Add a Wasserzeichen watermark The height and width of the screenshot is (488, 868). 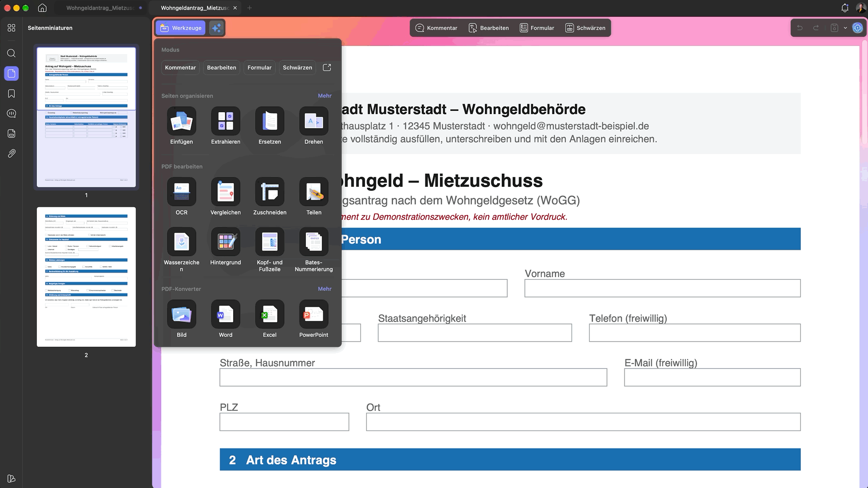[181, 249]
